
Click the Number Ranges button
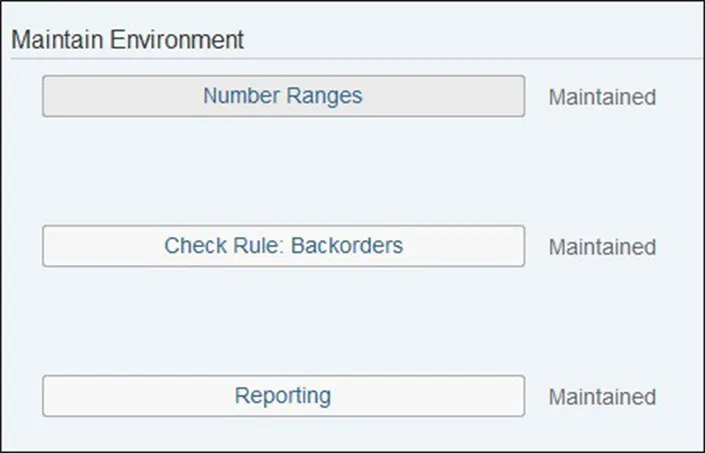pyautogui.click(x=283, y=97)
